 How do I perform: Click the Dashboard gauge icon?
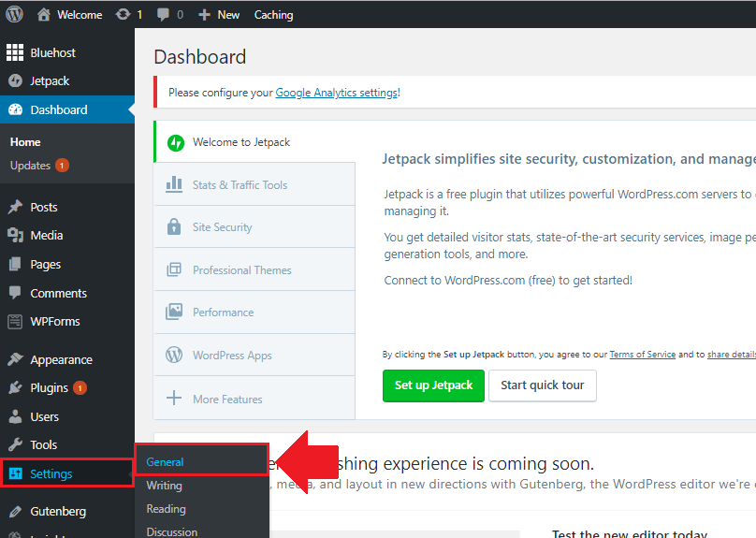[x=15, y=109]
